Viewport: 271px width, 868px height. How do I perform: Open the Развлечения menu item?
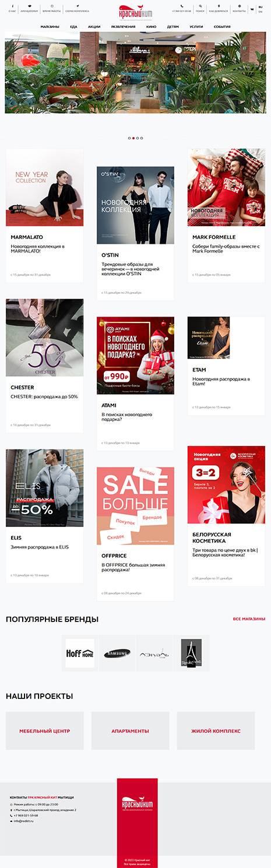pyautogui.click(x=123, y=27)
